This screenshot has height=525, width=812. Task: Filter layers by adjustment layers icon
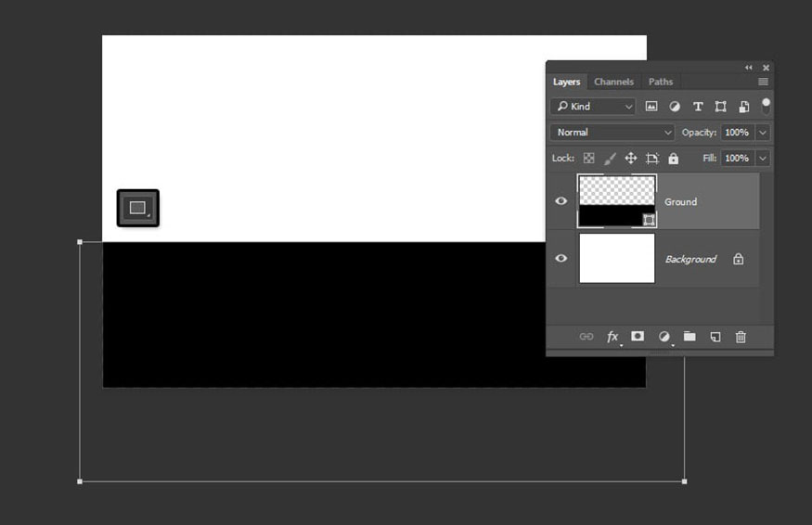tap(675, 106)
